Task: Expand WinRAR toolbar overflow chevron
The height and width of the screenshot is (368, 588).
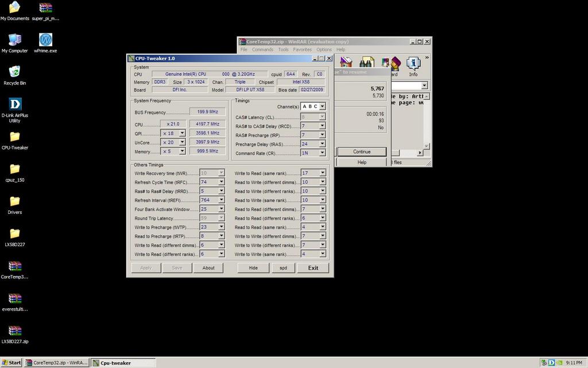Action: point(427,57)
